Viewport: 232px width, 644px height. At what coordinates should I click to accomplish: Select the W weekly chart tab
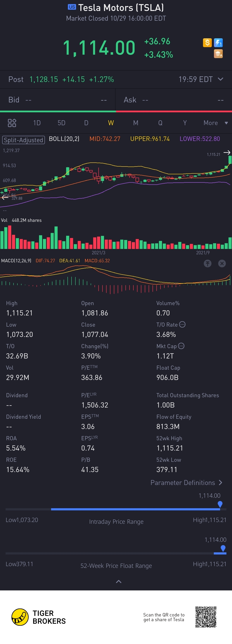click(x=111, y=123)
